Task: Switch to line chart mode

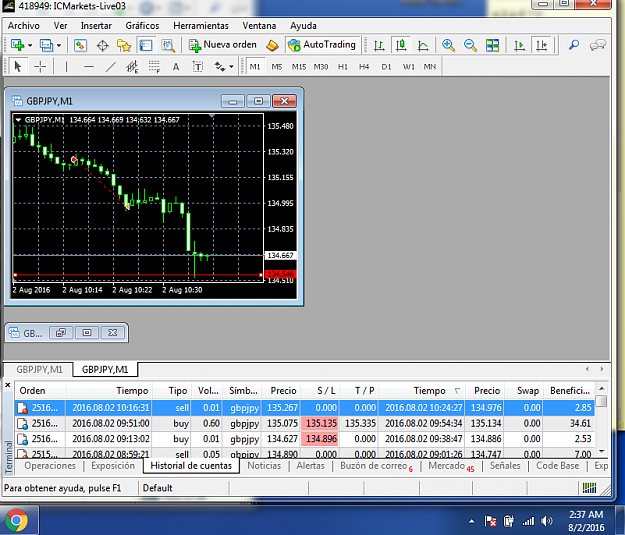Action: tap(423, 45)
